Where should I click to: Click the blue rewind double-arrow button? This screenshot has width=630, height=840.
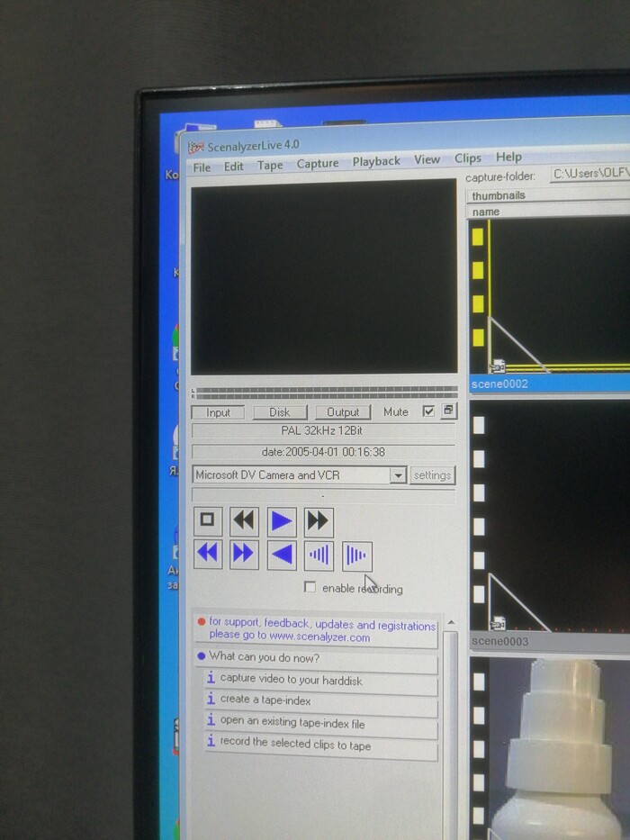pyautogui.click(x=208, y=553)
